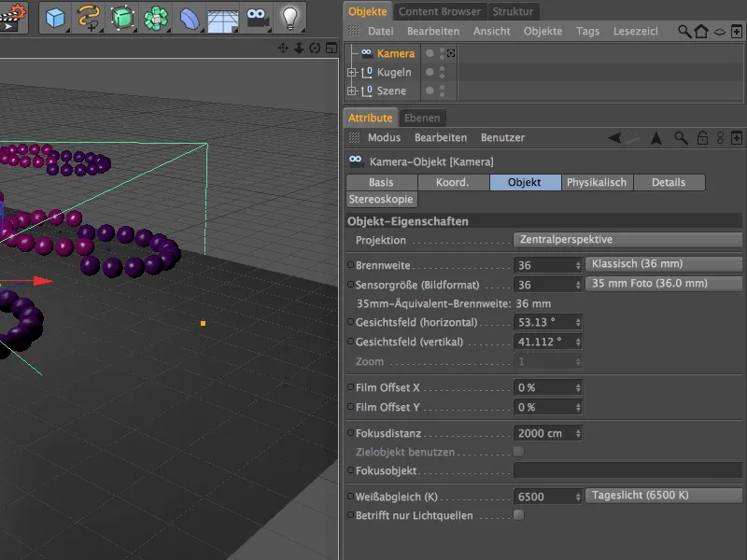Click the empty Fokusobjekt link field
The height and width of the screenshot is (560, 747).
pyautogui.click(x=627, y=470)
